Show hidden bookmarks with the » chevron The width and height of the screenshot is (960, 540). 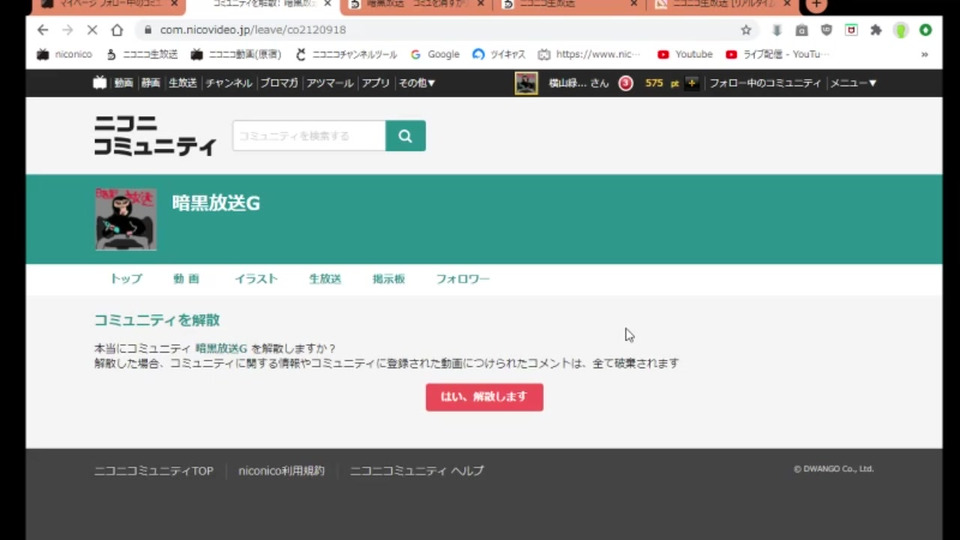coord(924,54)
